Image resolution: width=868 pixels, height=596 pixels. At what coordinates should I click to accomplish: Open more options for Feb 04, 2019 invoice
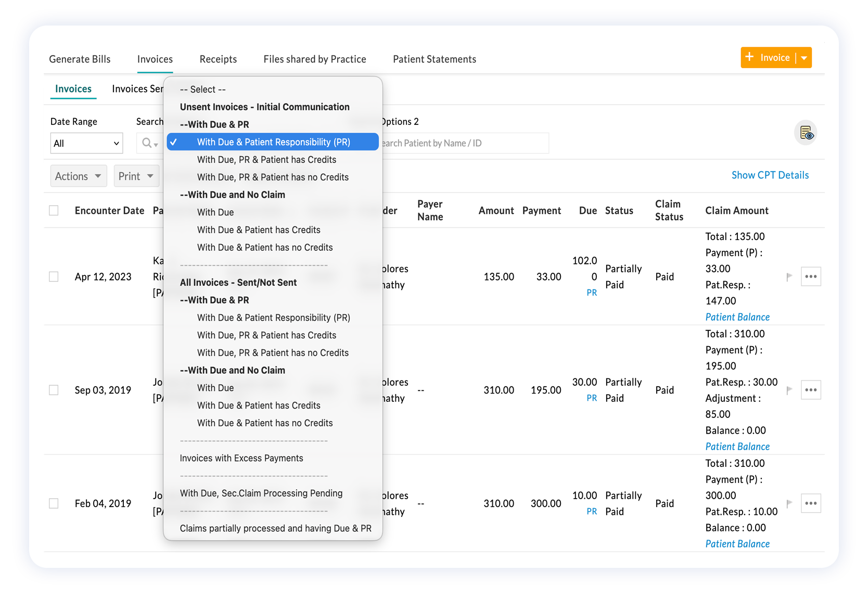pyautogui.click(x=811, y=503)
